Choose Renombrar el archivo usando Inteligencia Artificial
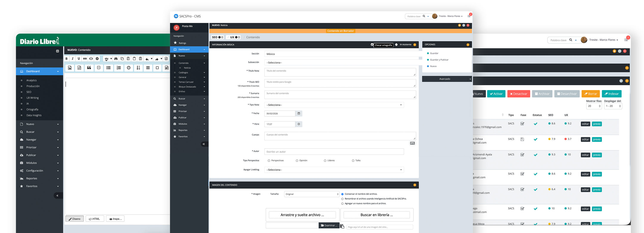Screen dimensions: 644x233 coord(343,199)
